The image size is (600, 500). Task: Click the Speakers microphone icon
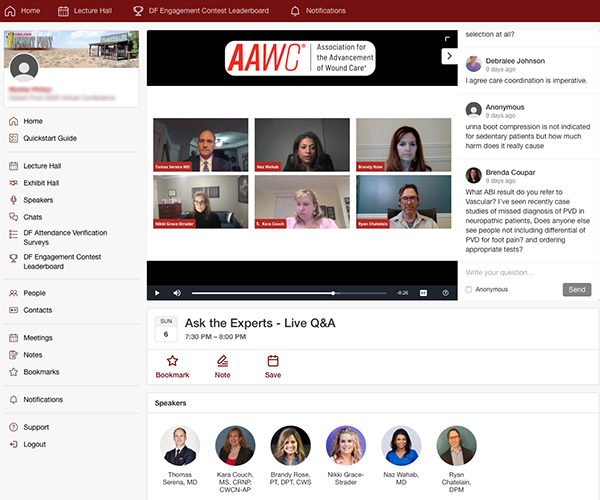[x=13, y=200]
